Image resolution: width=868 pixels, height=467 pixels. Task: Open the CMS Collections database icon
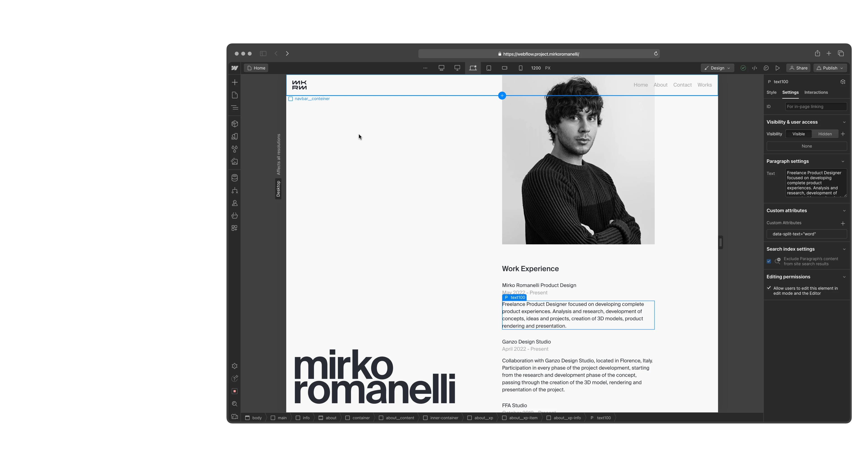(x=235, y=178)
